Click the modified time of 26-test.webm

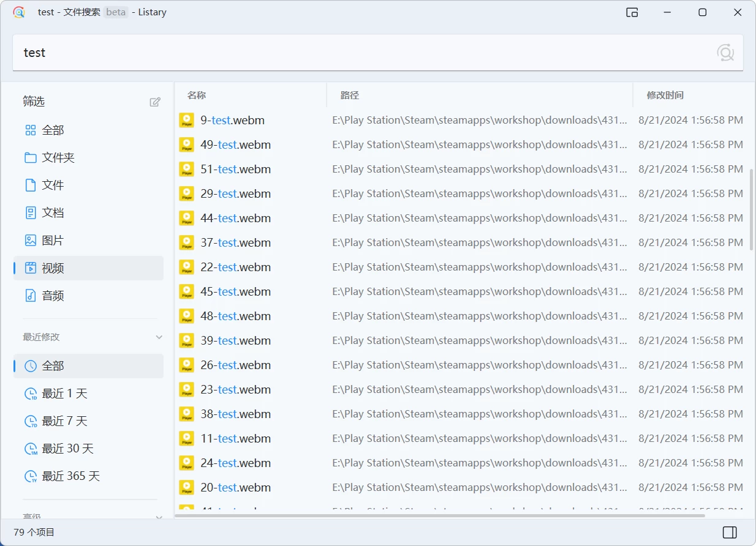click(690, 365)
